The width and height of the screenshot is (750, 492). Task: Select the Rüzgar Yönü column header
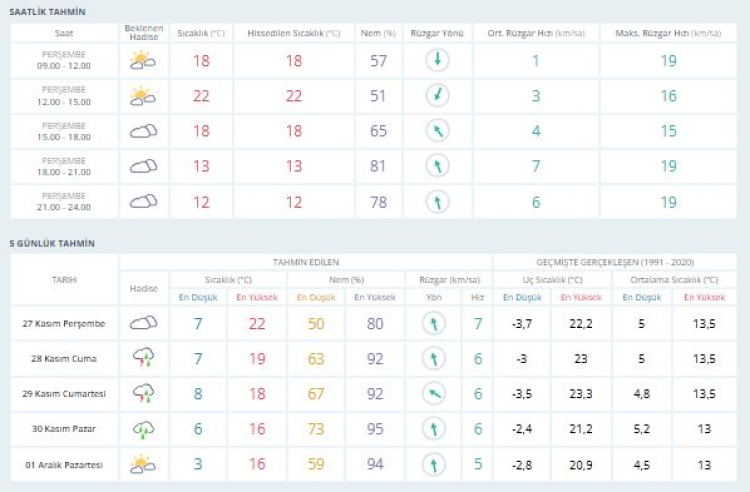tap(436, 33)
